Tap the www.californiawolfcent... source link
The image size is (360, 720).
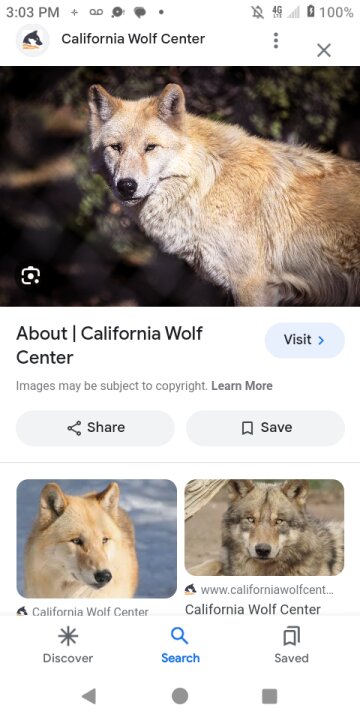click(x=259, y=590)
